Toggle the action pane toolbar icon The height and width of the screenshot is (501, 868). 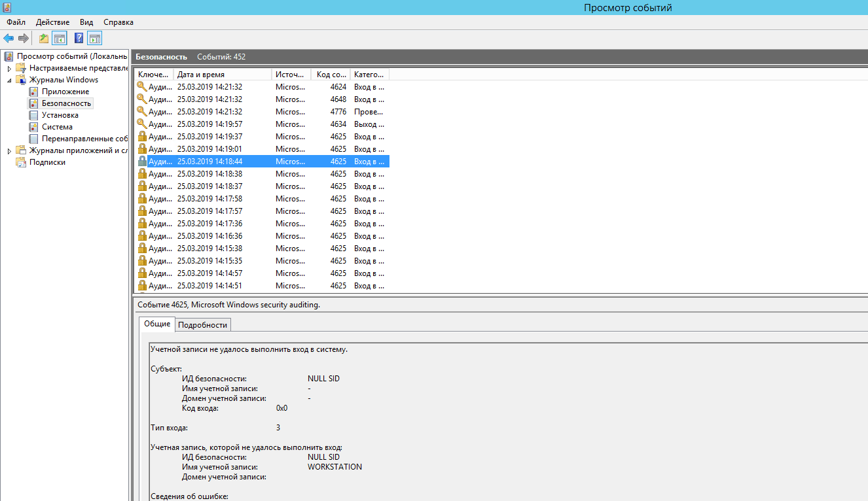click(95, 38)
